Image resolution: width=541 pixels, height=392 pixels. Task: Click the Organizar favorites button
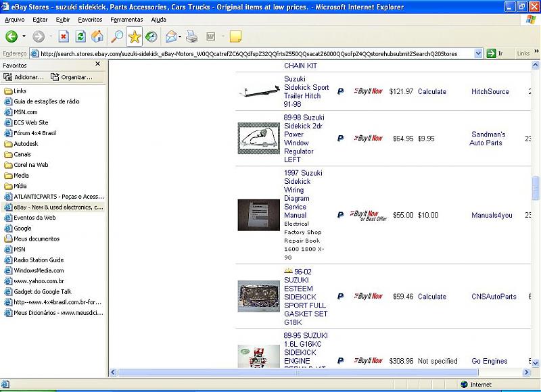72,77
